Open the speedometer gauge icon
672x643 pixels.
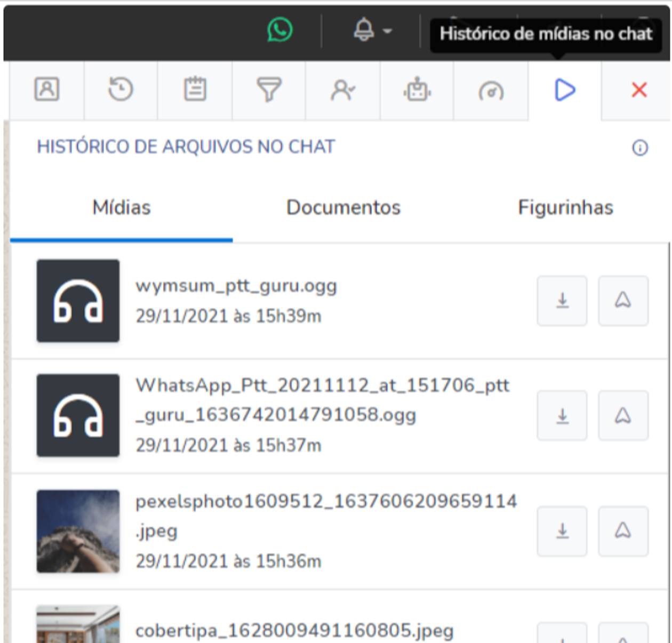click(491, 91)
